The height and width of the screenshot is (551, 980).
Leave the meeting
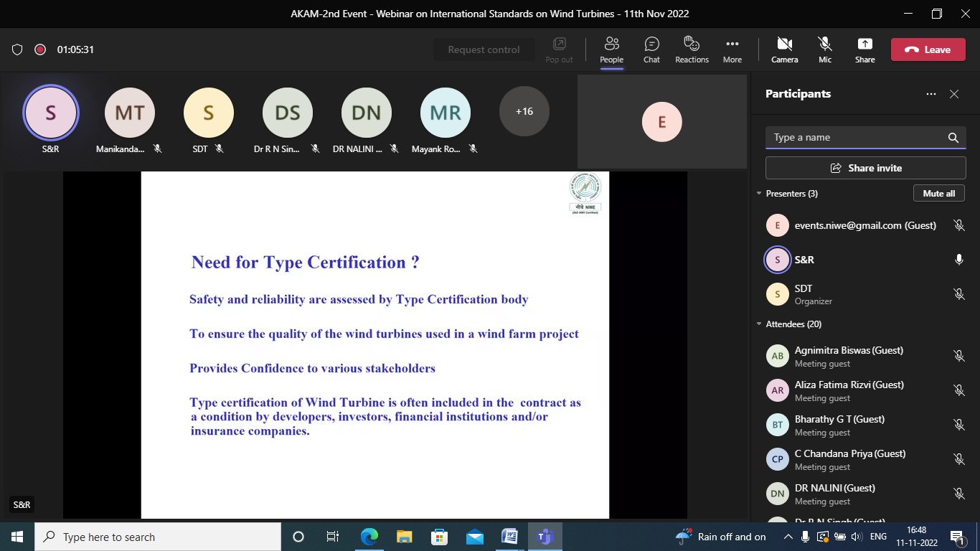[x=928, y=50]
